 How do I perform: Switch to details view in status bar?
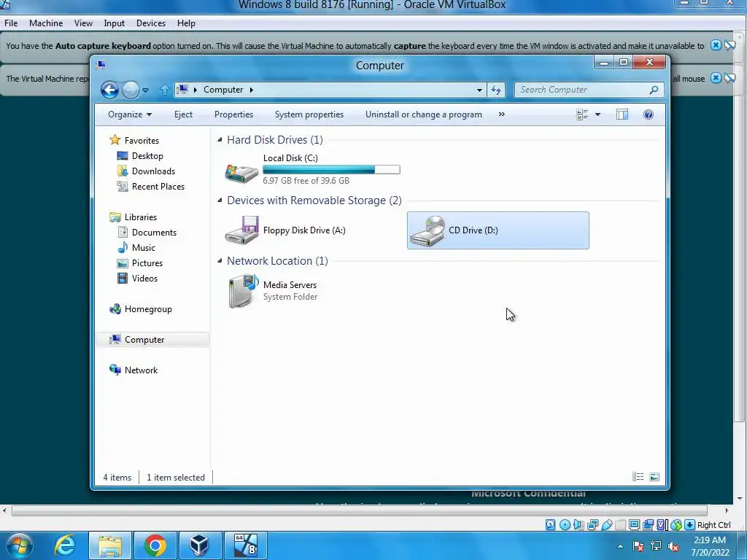(638, 477)
